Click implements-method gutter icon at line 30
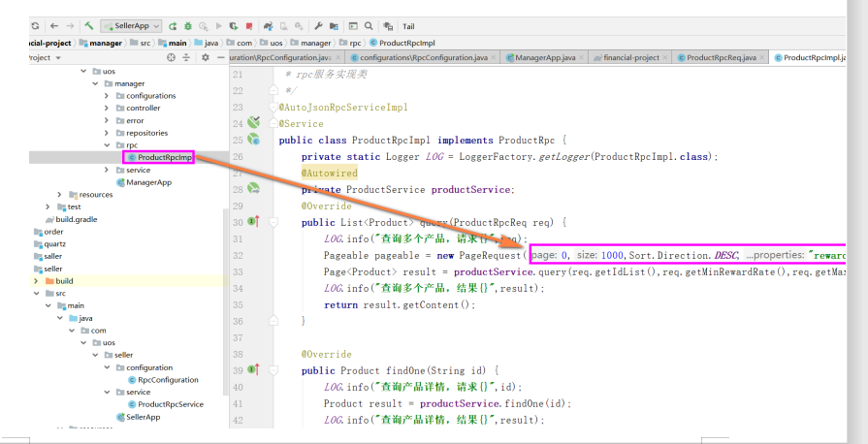The height and width of the screenshot is (444, 868). [x=253, y=222]
